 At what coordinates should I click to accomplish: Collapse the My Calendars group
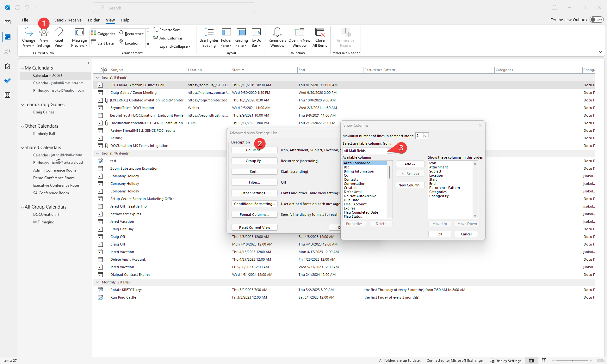(22, 68)
